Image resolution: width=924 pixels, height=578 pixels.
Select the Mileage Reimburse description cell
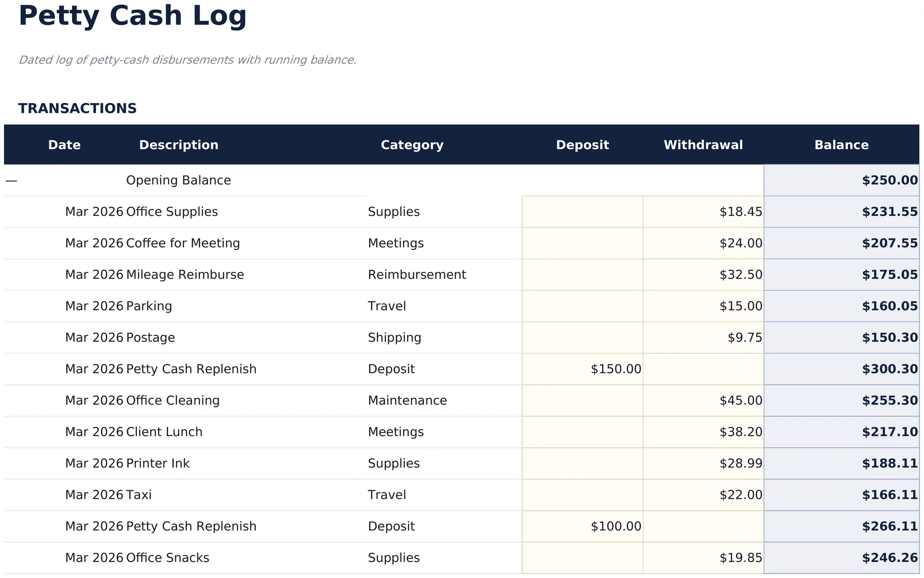pyautogui.click(x=246, y=275)
